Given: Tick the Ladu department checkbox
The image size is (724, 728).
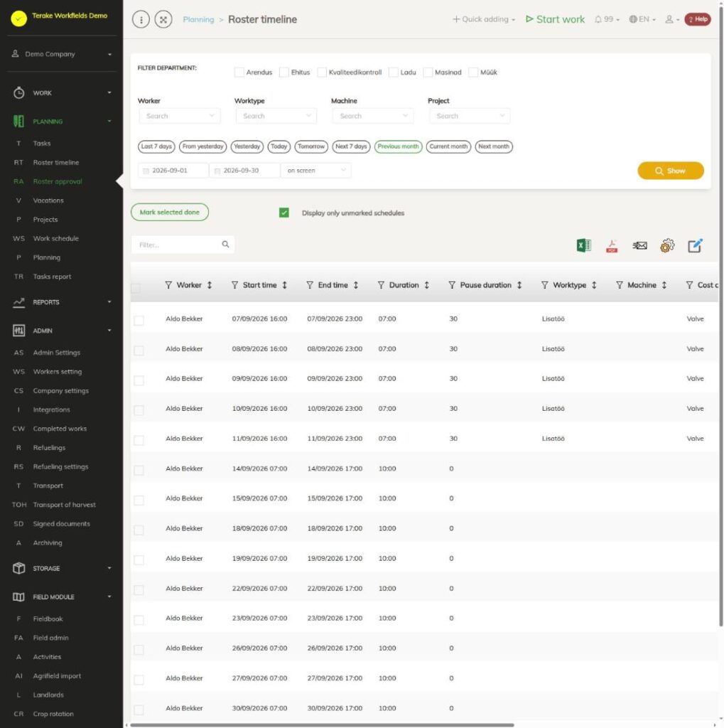Looking at the screenshot, I should point(393,72).
